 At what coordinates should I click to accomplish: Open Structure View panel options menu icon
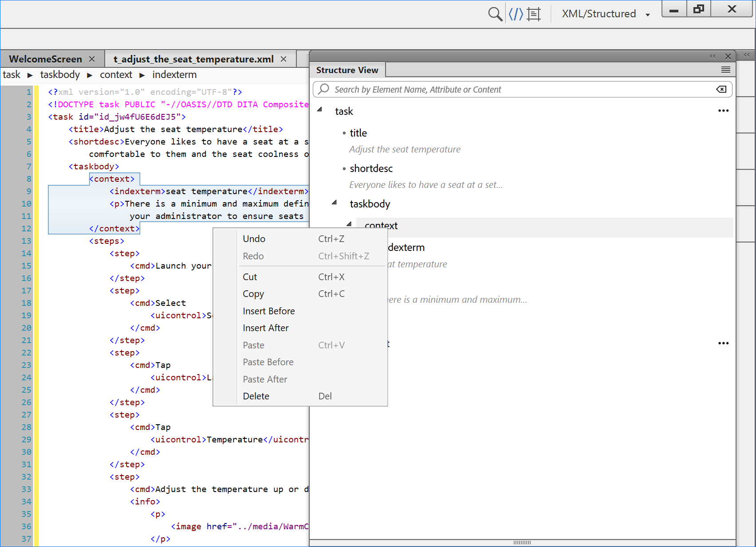click(726, 70)
